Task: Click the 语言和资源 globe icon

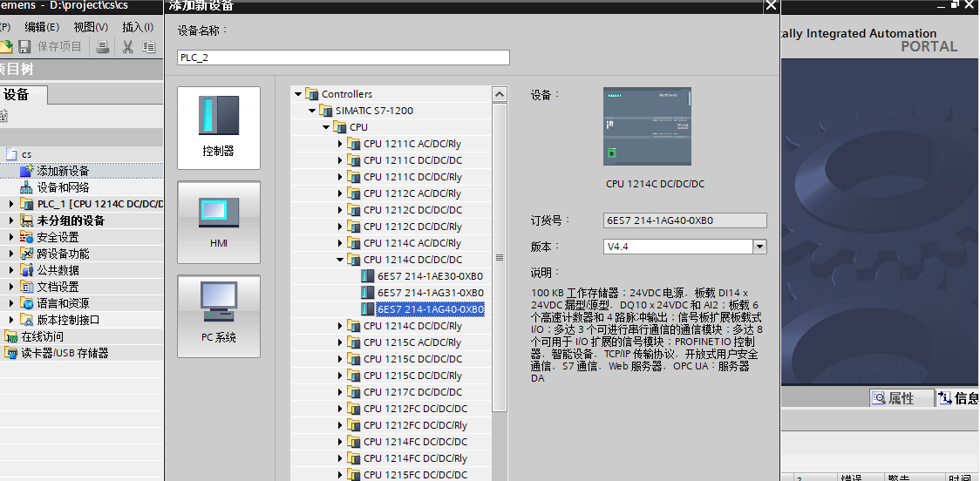Action: point(27,303)
